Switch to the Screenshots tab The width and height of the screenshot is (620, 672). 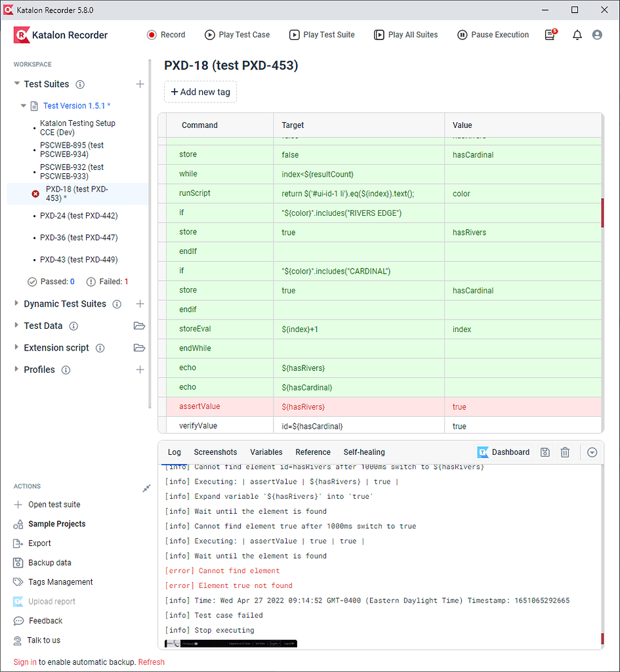click(x=215, y=452)
